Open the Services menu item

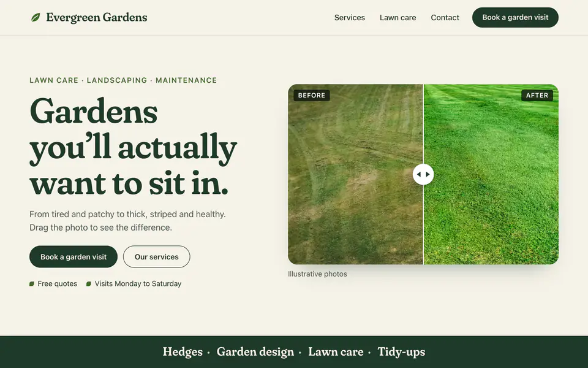click(350, 18)
